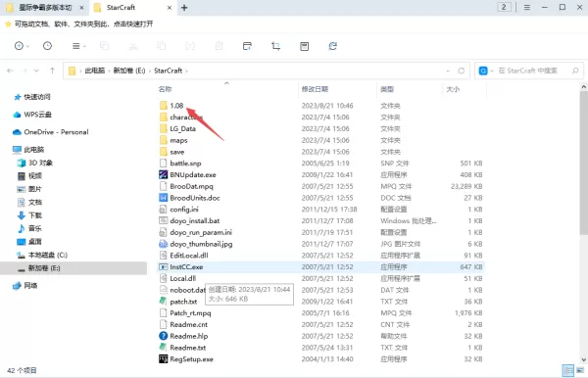The height and width of the screenshot is (378, 588).
Task: Open the view options list menu icon
Action: point(76,46)
